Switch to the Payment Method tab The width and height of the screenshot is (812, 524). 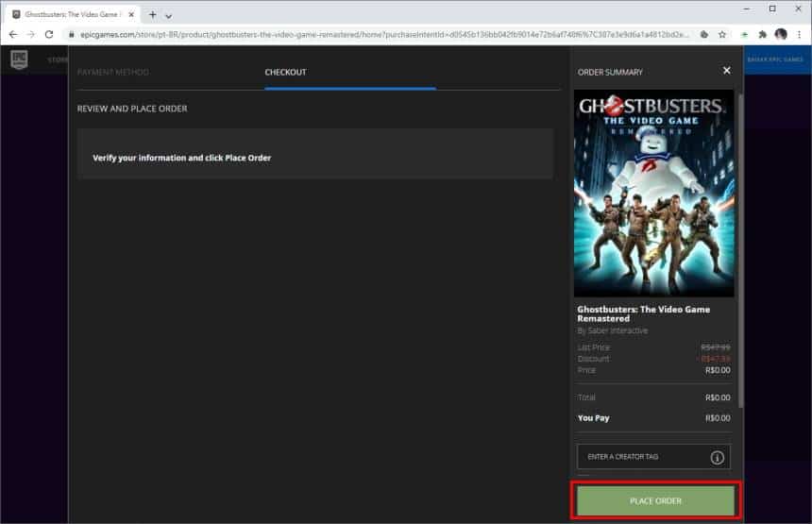click(x=113, y=72)
